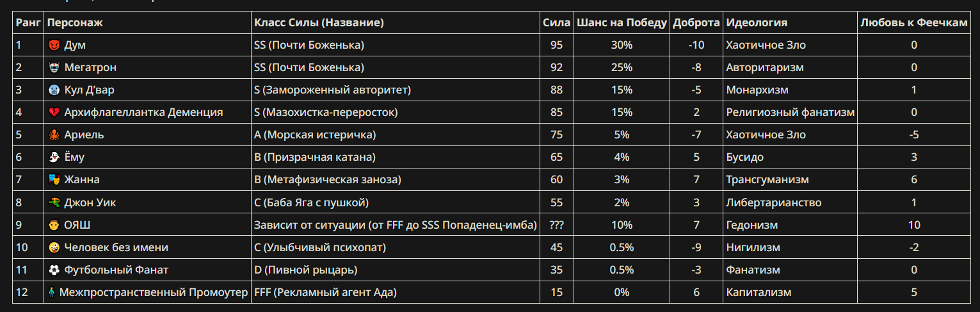The height and width of the screenshot is (312, 980).
Task: Click the Идеология column header
Action: 757,22
